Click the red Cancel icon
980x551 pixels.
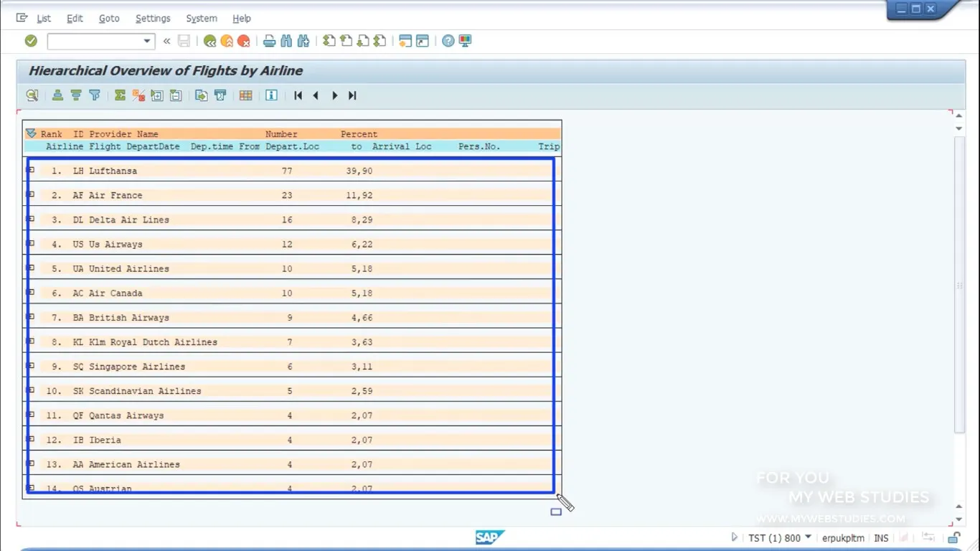pos(244,41)
